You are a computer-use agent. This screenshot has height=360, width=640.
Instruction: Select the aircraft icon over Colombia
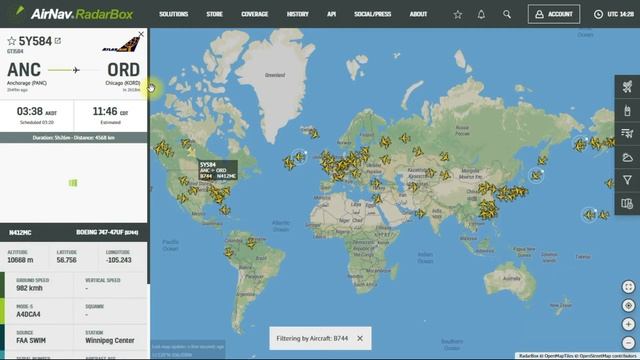[x=229, y=252]
